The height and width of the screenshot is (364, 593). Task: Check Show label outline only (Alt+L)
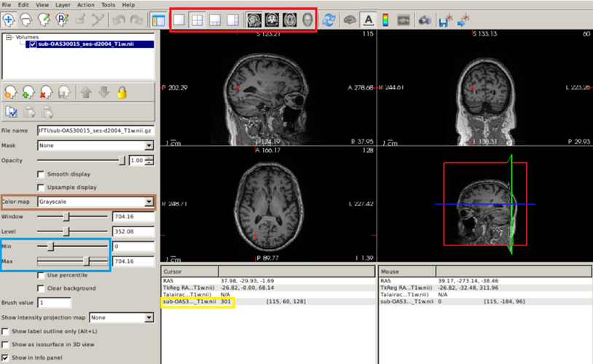click(5, 331)
